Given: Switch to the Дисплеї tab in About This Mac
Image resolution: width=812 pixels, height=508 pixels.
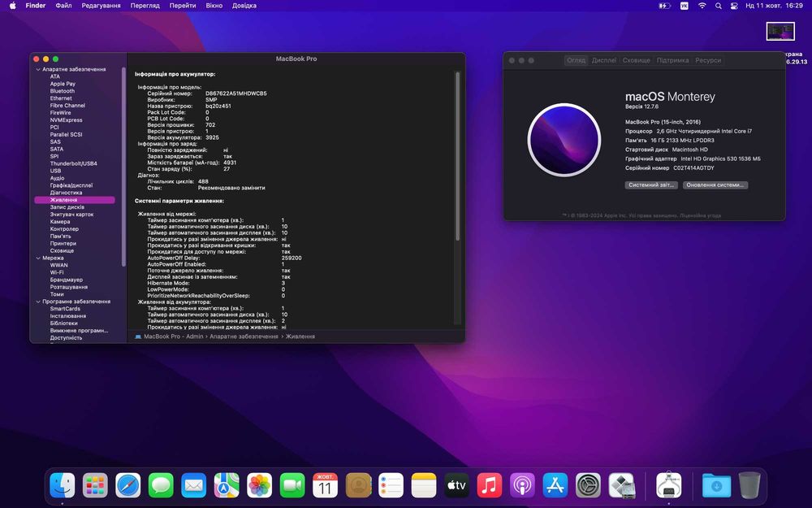Looking at the screenshot, I should 604,60.
